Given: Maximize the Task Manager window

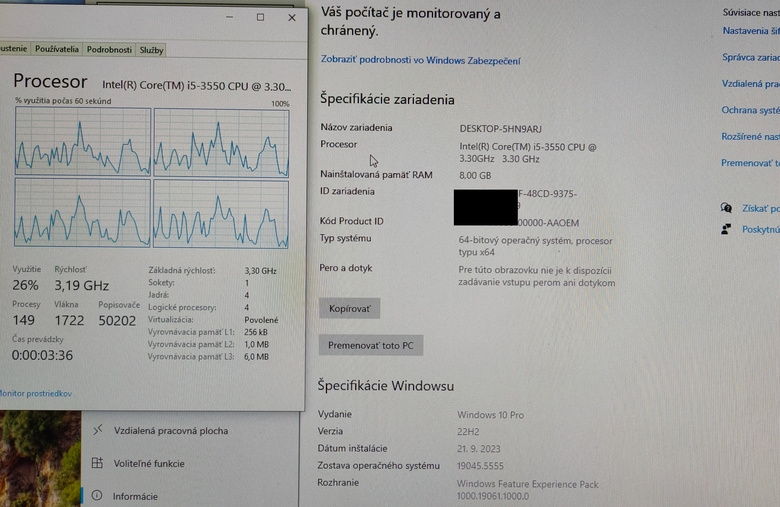Looking at the screenshot, I should pyautogui.click(x=260, y=17).
